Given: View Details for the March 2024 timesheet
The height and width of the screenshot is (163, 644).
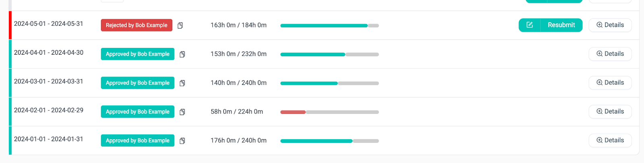Looking at the screenshot, I should click(x=610, y=83).
